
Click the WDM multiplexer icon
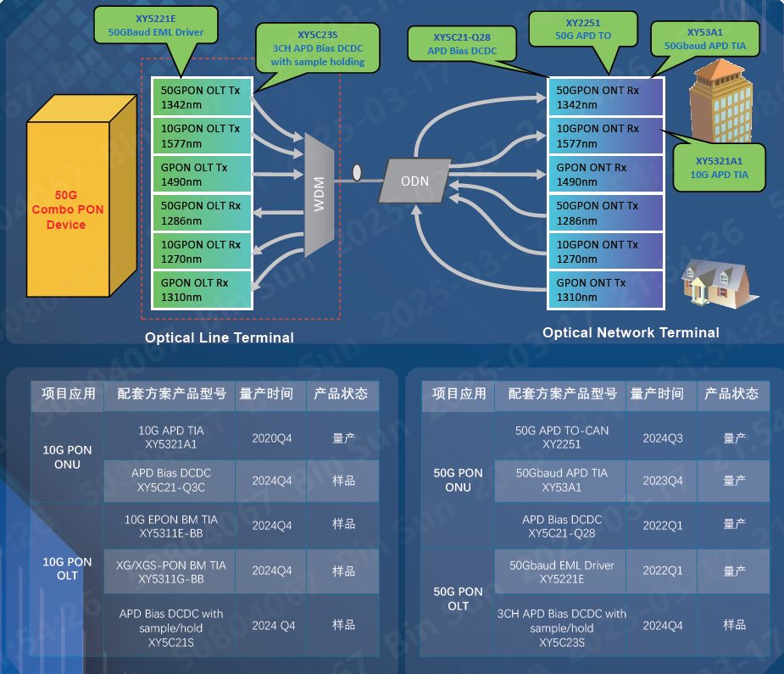319,194
